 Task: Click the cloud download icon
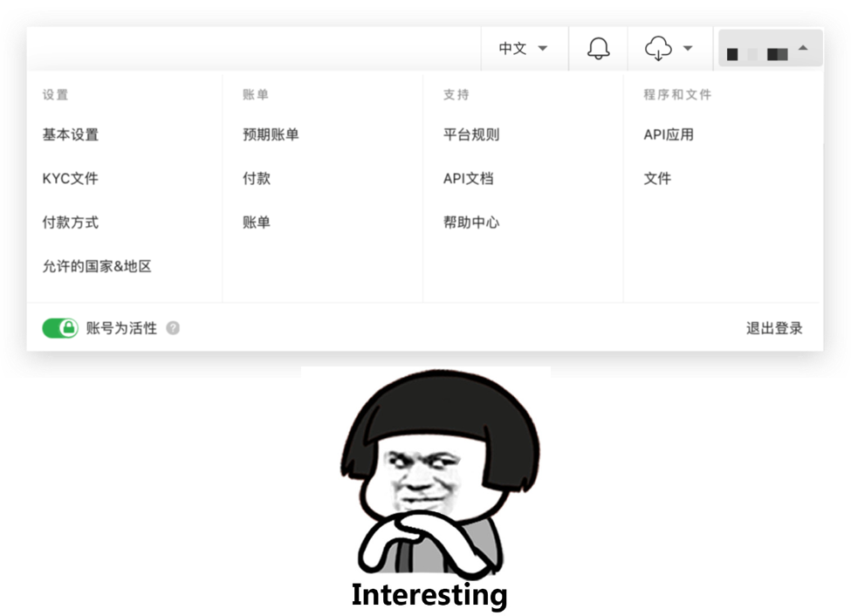[x=658, y=49]
